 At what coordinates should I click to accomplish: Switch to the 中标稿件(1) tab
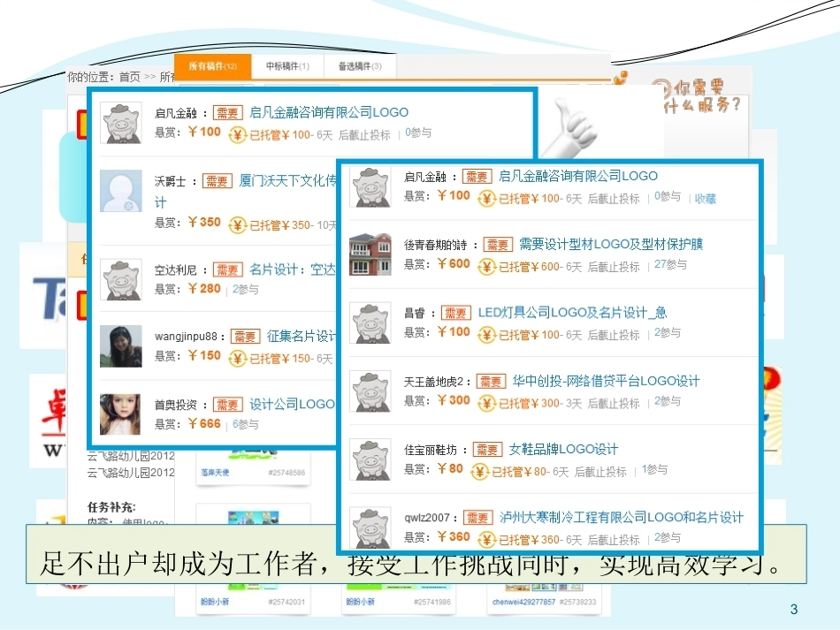[287, 66]
